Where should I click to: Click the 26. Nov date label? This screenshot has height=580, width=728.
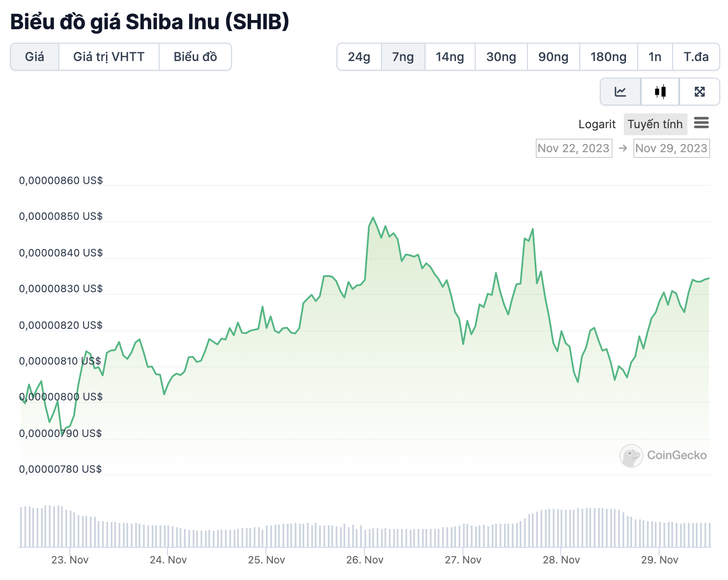tap(365, 560)
